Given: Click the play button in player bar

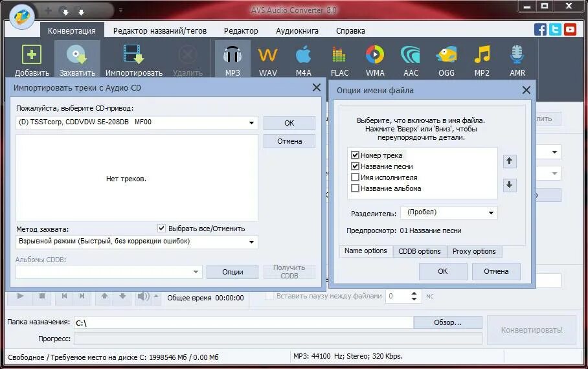Looking at the screenshot, I should [20, 296].
